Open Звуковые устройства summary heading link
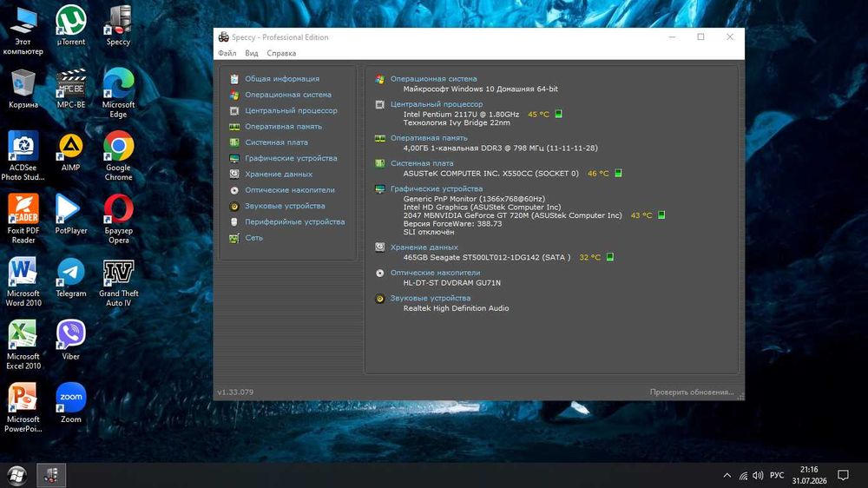This screenshot has width=868, height=488. 431,298
